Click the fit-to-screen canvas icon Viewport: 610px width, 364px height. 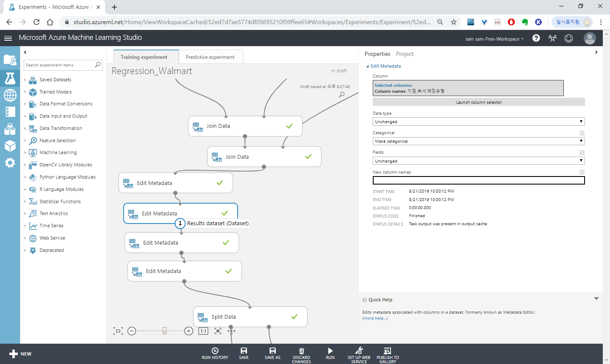coord(118,331)
